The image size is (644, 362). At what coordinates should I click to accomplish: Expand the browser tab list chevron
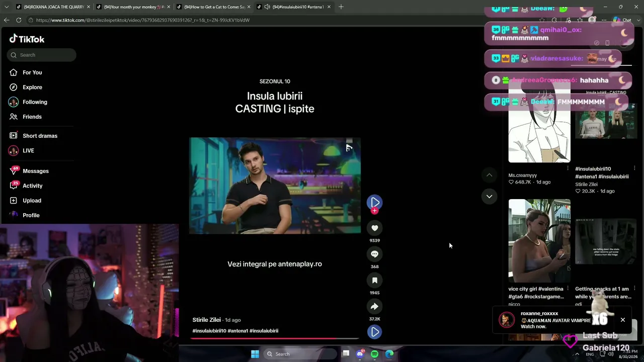[x=6, y=7]
